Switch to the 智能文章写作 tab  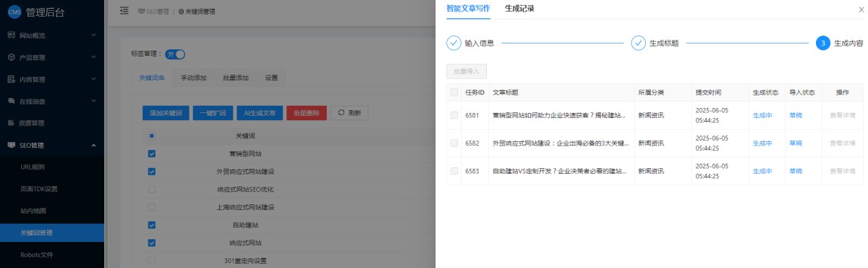coord(468,9)
